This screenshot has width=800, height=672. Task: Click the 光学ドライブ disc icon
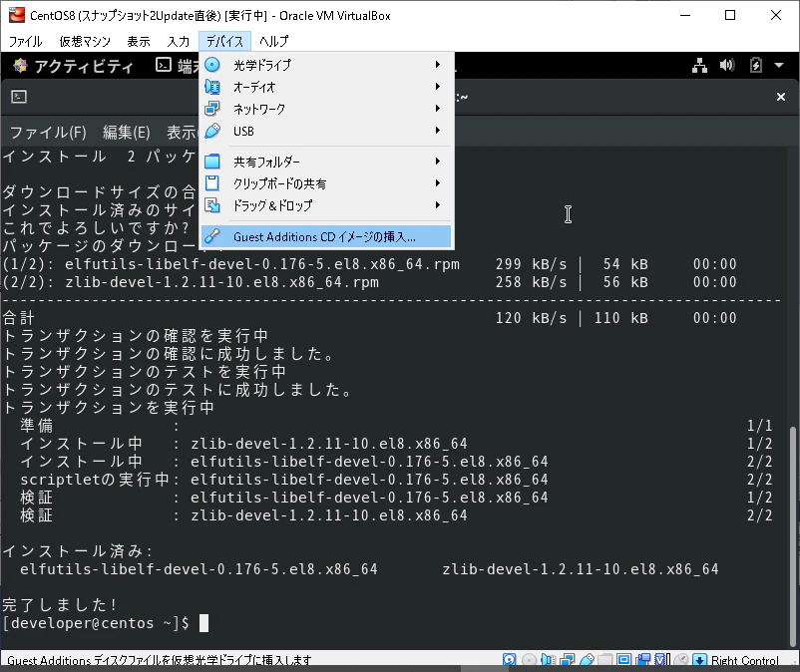(212, 65)
